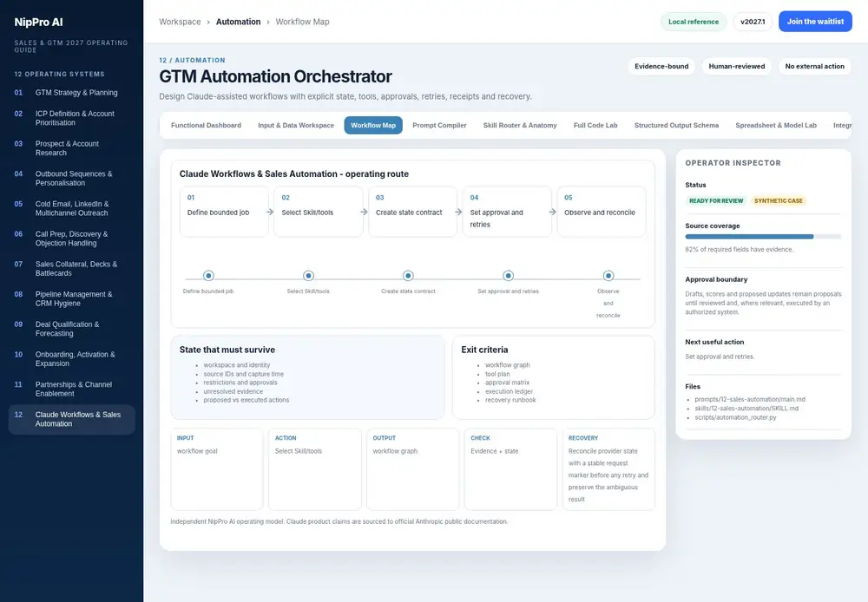Click the v2027.1 version pill

753,22
